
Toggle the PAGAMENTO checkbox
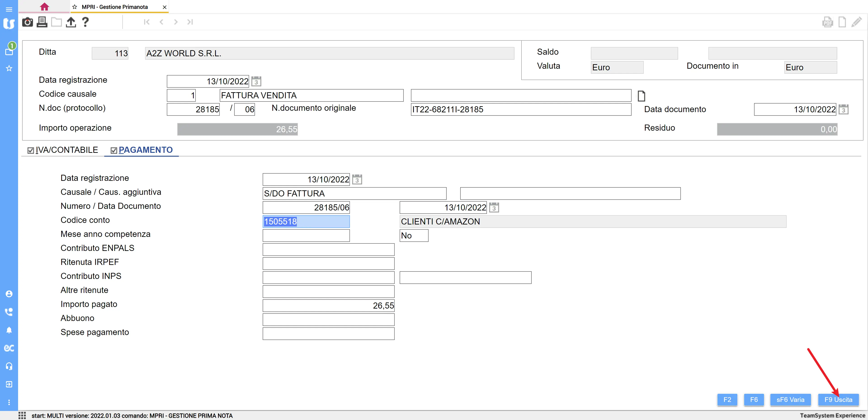tap(114, 151)
